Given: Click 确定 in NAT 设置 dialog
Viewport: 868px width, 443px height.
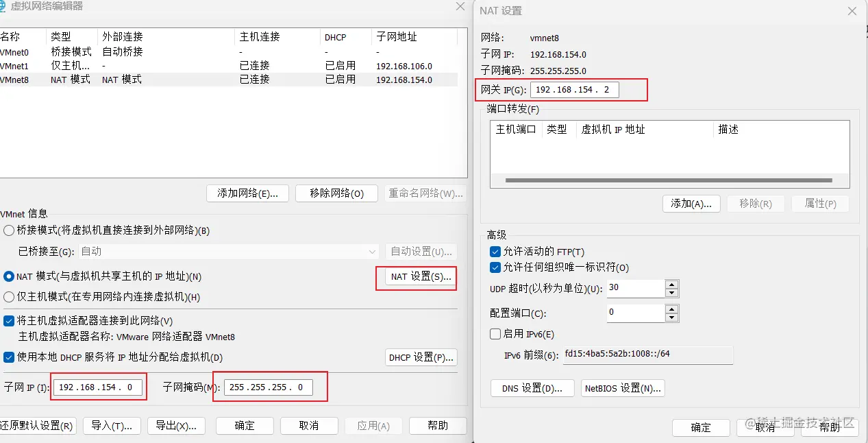Looking at the screenshot, I should point(701,428).
